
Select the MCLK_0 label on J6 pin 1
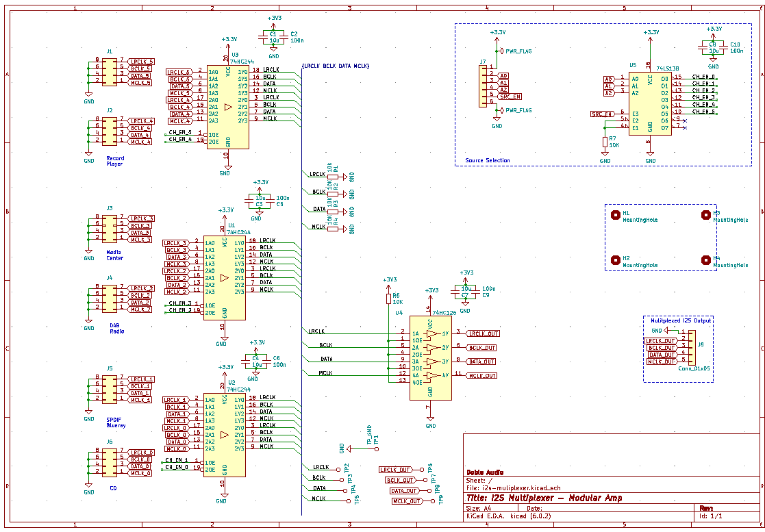[x=140, y=473]
